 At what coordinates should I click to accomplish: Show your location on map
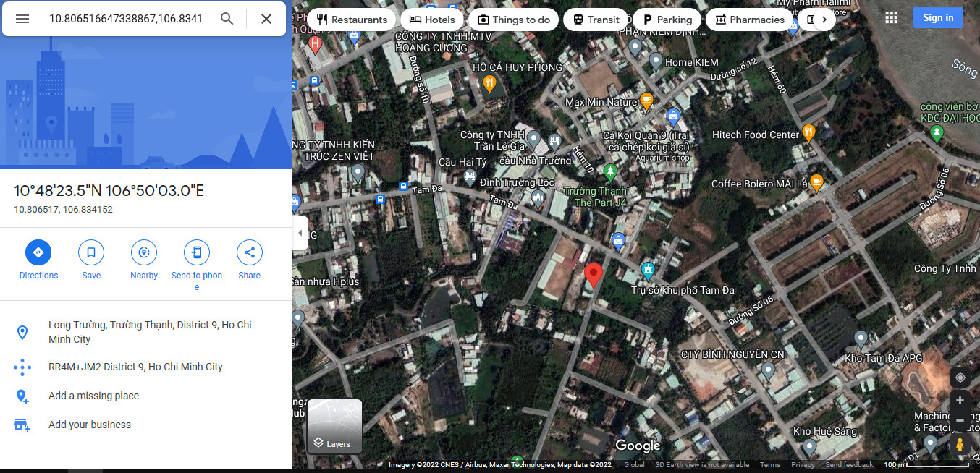coord(960,378)
